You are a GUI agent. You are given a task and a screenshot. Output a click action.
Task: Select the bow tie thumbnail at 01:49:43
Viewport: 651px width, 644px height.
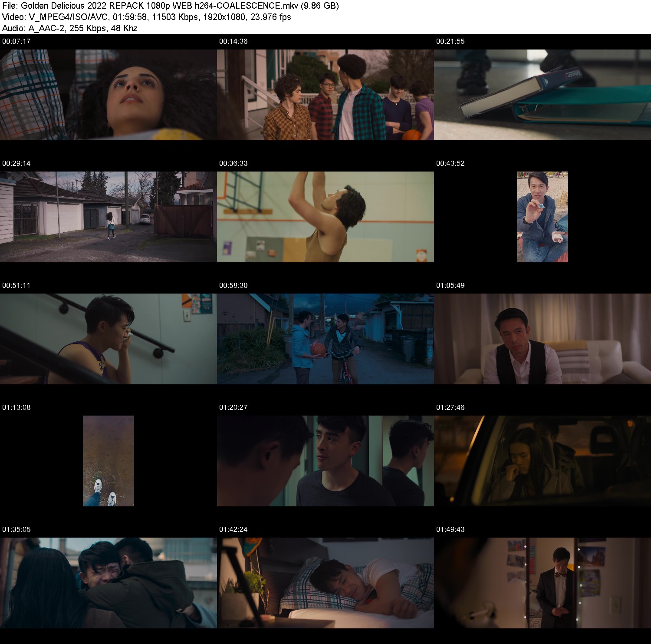coord(542,583)
